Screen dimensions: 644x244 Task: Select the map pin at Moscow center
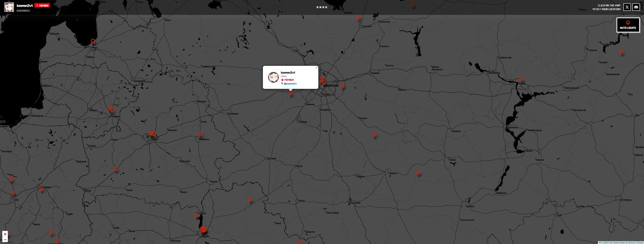click(x=324, y=82)
